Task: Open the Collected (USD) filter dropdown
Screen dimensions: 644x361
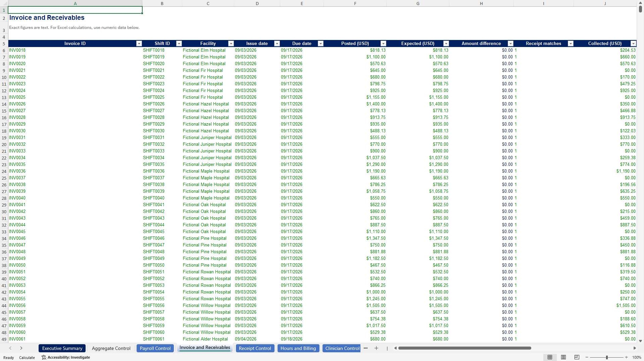Action: pyautogui.click(x=633, y=44)
